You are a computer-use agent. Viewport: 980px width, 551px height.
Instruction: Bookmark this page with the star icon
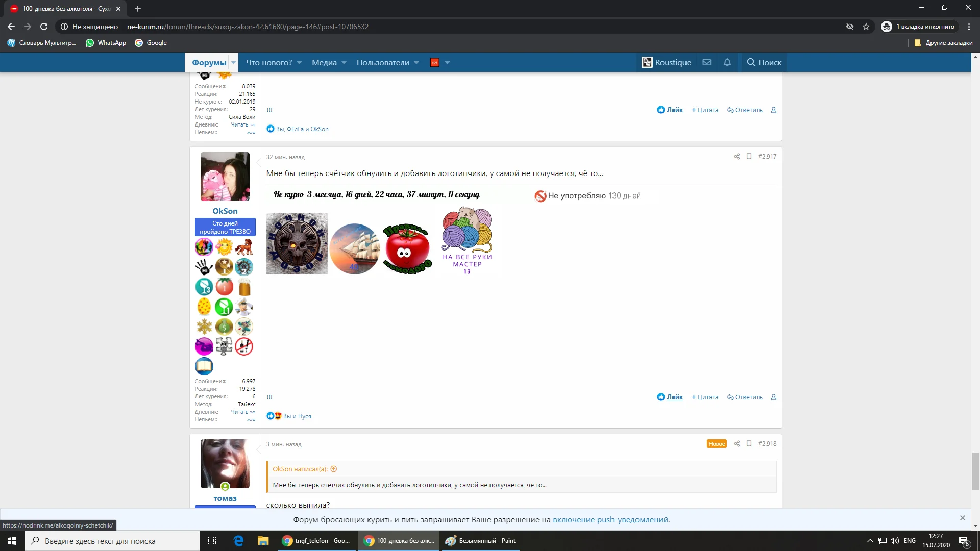pyautogui.click(x=866, y=27)
